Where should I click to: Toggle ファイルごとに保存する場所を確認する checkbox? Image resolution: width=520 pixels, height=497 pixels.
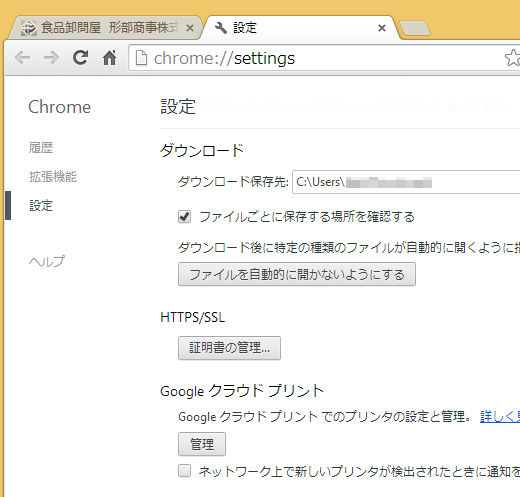[184, 217]
